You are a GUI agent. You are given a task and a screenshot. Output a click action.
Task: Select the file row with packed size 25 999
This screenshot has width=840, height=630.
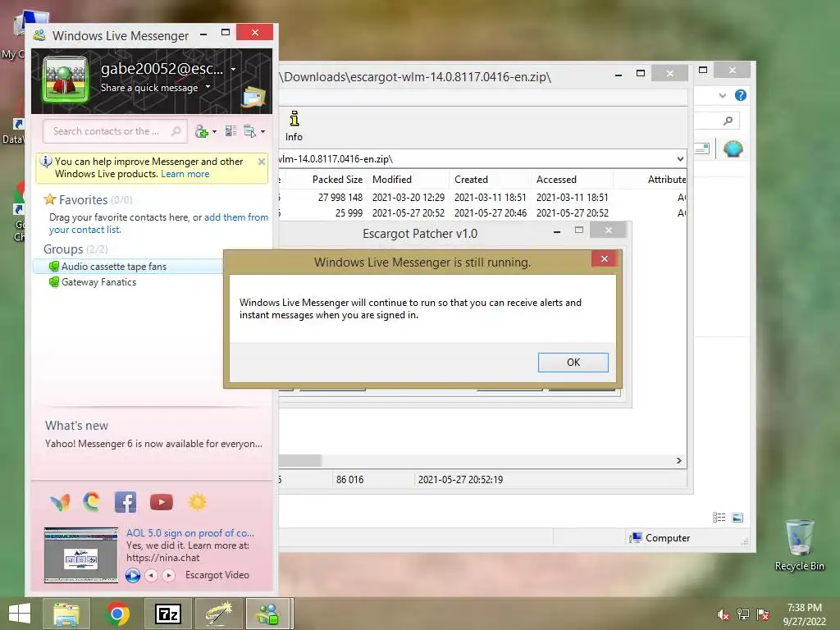[482, 212]
